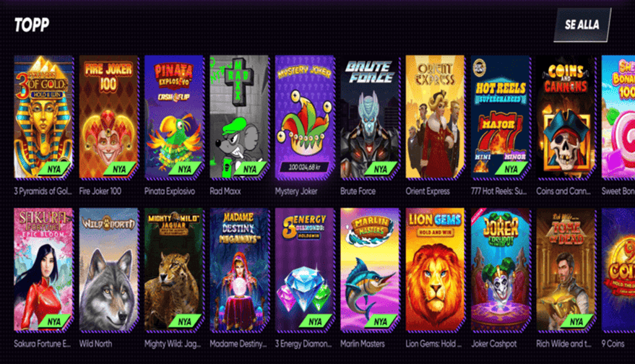Viewport: 635px width, 364px height.
Task: Click the 3 Energy Diamonds game tile
Action: coord(305,269)
